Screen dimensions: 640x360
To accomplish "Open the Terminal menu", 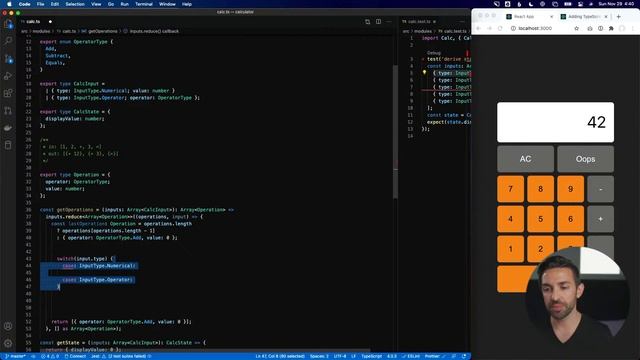I will click(x=144, y=4).
